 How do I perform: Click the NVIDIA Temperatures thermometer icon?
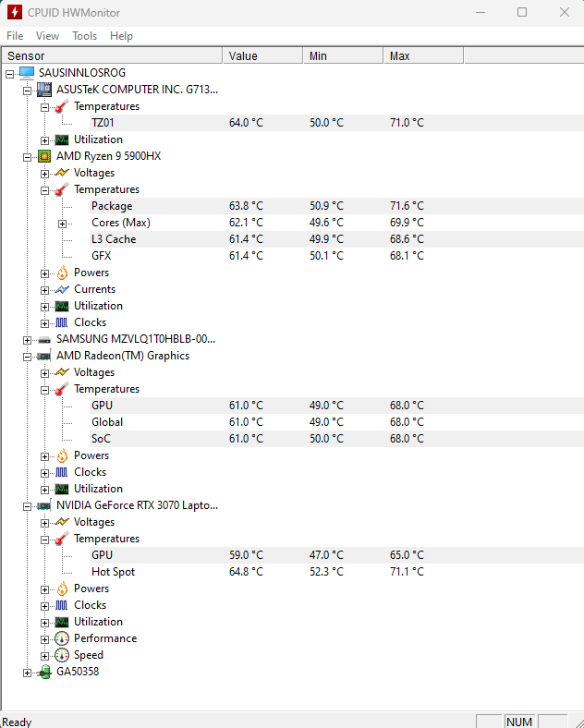tap(62, 539)
